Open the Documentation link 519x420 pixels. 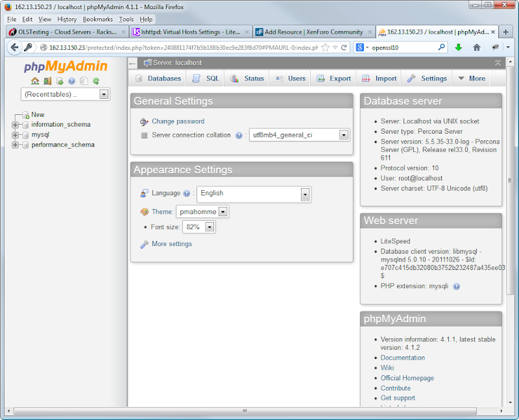tap(402, 358)
